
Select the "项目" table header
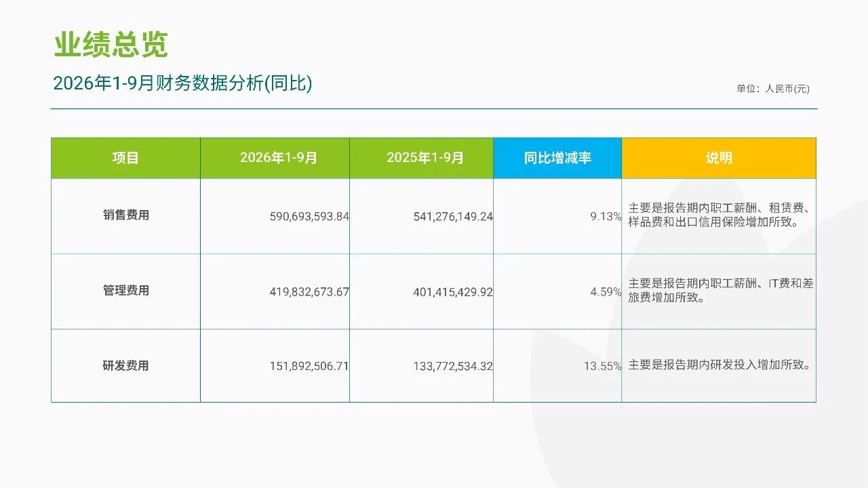coord(125,158)
